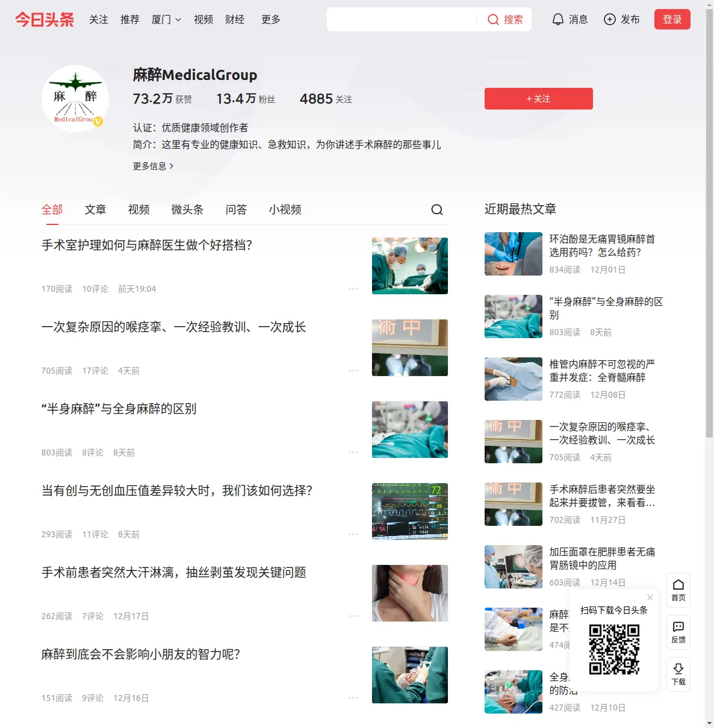
Task: Switch to the 微头条 tab
Action: pyautogui.click(x=188, y=209)
